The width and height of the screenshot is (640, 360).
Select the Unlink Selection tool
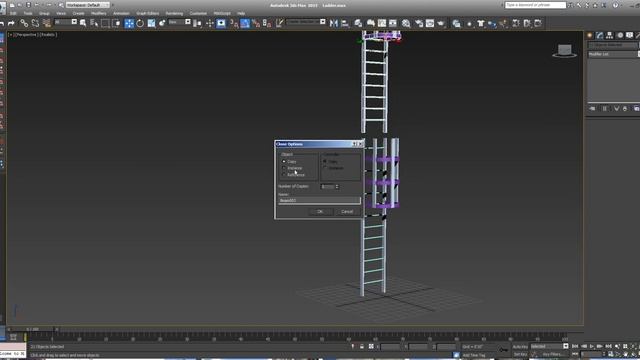[36, 24]
